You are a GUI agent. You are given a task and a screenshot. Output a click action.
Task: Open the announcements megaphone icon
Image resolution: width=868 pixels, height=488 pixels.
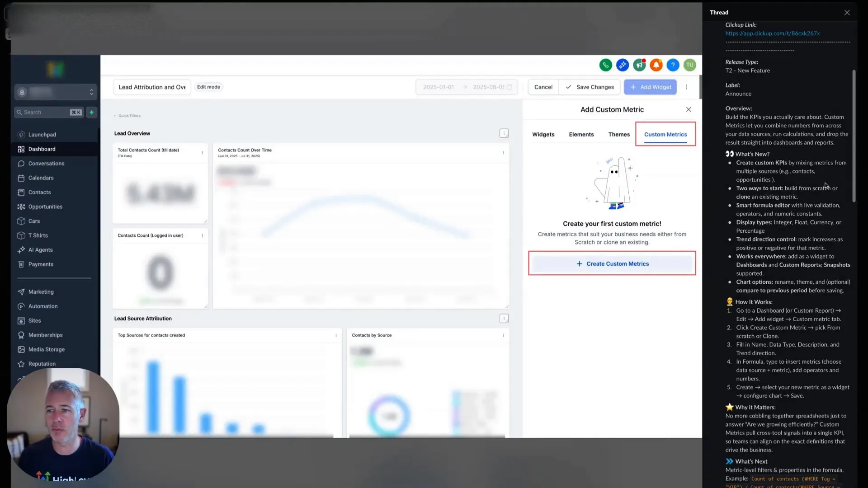pos(639,65)
